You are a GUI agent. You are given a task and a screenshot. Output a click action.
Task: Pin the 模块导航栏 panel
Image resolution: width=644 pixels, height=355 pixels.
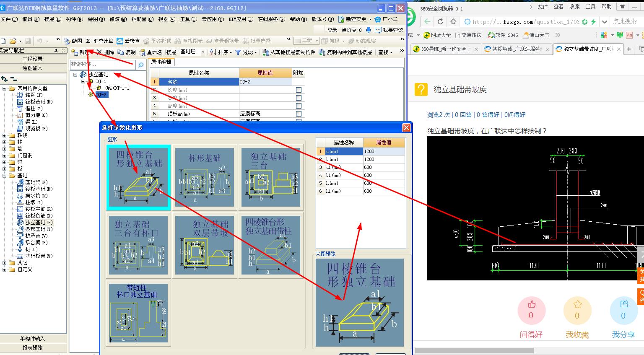(56, 50)
